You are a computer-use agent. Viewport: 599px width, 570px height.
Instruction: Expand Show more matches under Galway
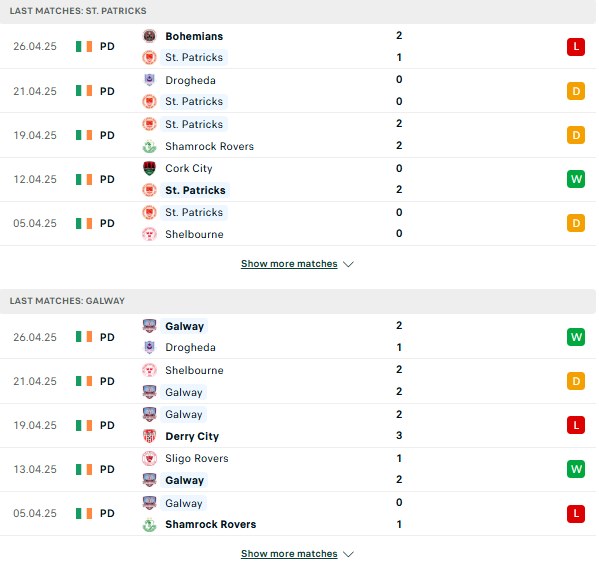289,554
